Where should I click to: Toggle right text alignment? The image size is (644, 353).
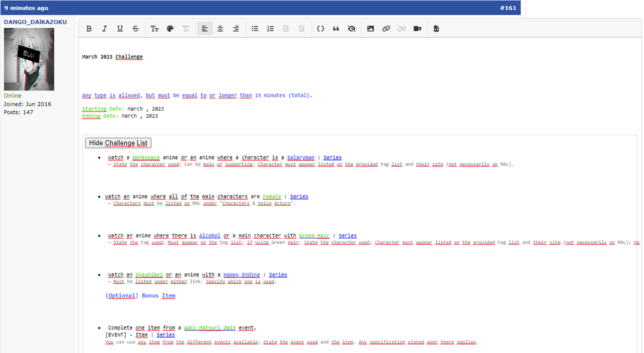[235, 28]
